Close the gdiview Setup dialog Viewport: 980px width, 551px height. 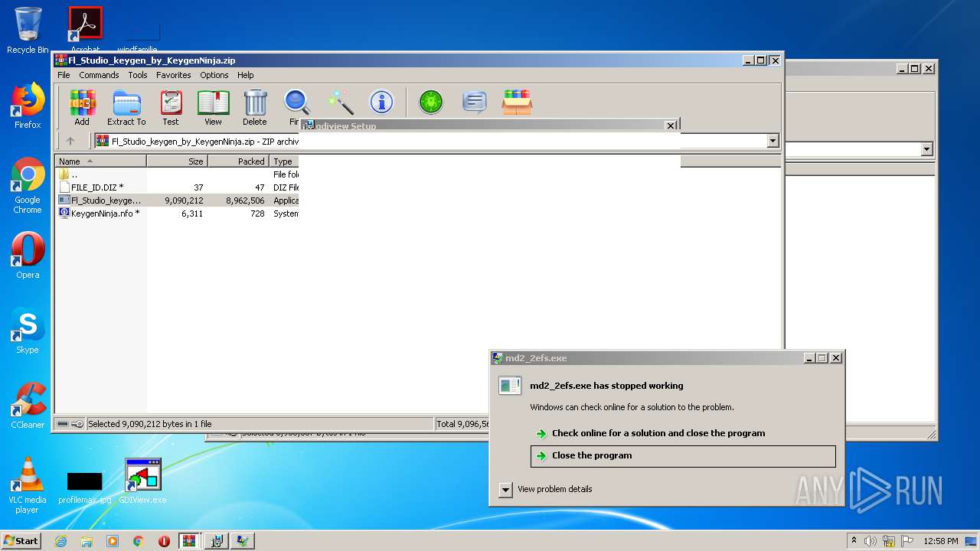[x=671, y=126]
